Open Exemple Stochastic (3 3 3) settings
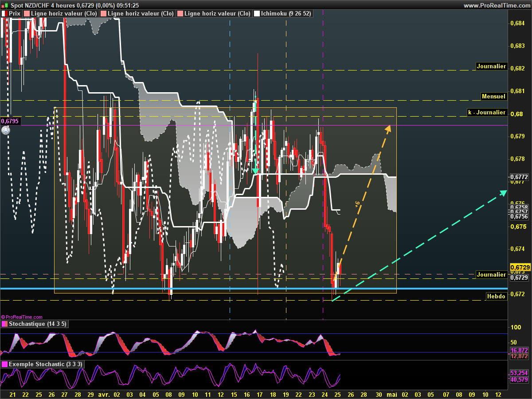This screenshot has height=399, width=532. click(x=46, y=364)
